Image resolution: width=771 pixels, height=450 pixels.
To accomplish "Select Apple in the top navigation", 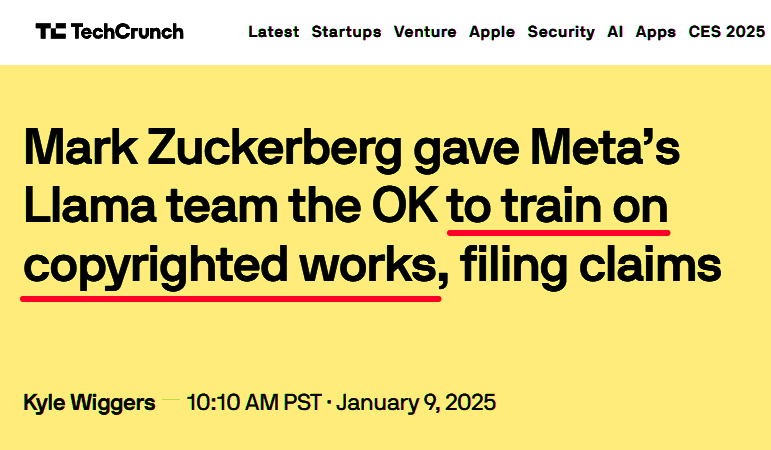I will click(x=492, y=31).
